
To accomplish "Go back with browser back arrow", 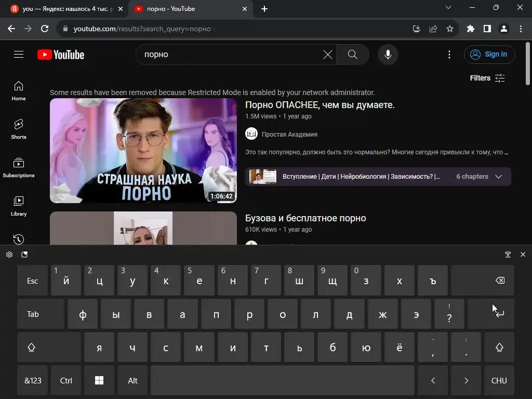I will (x=11, y=29).
